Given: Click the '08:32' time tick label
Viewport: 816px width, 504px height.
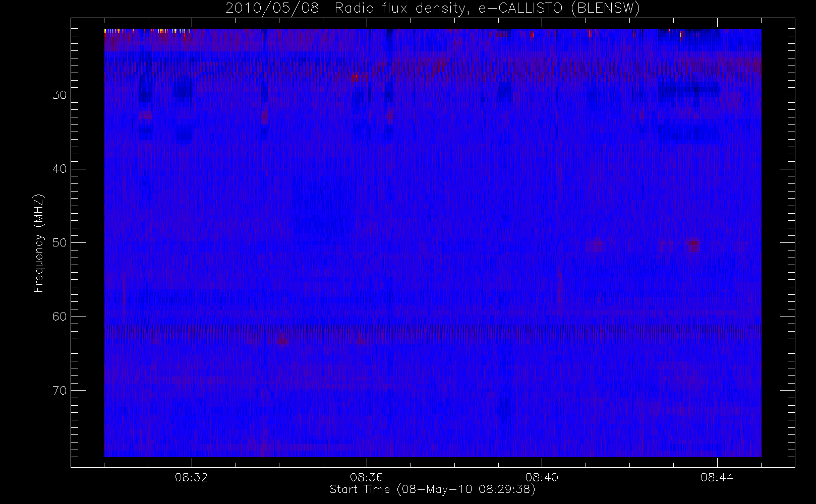Looking at the screenshot, I should pos(191,477).
